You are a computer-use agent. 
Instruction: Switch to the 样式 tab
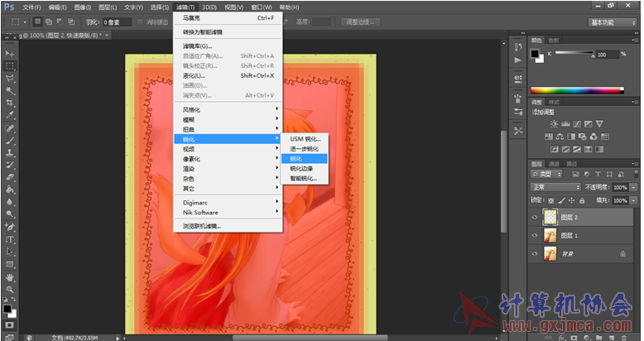pos(554,102)
